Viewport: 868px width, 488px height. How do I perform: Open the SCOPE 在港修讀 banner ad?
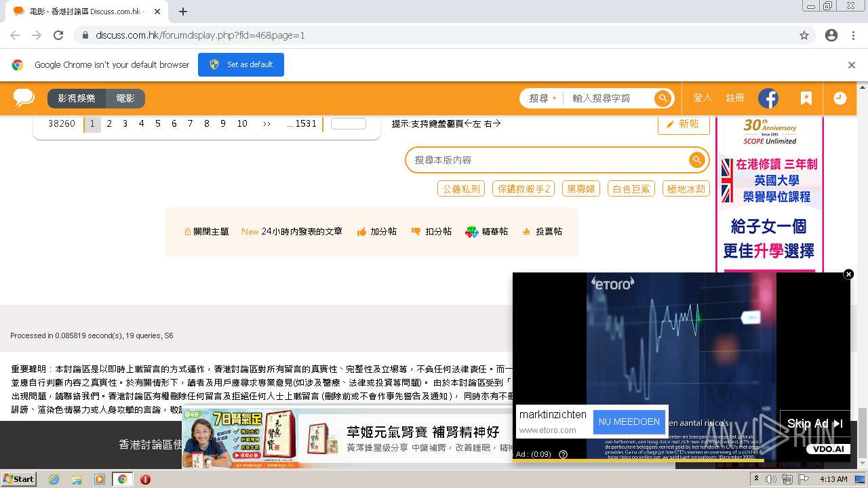770,194
